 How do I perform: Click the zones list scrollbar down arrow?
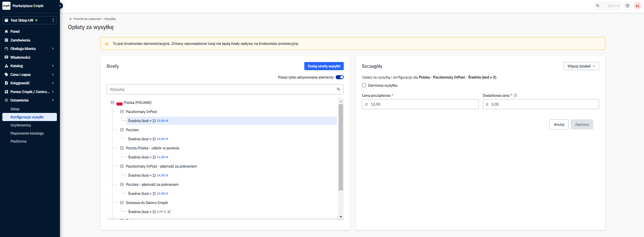pyautogui.click(x=341, y=217)
